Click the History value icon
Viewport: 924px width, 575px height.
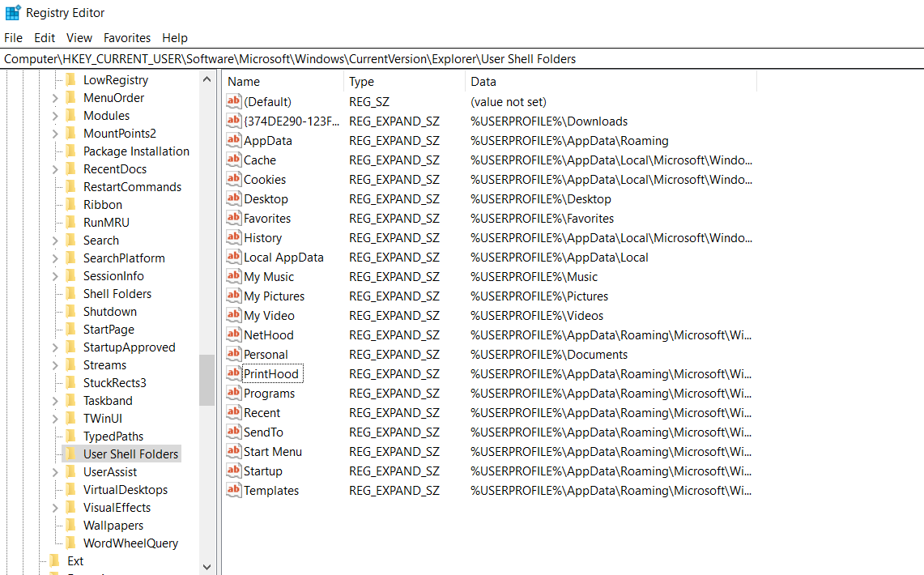(234, 237)
